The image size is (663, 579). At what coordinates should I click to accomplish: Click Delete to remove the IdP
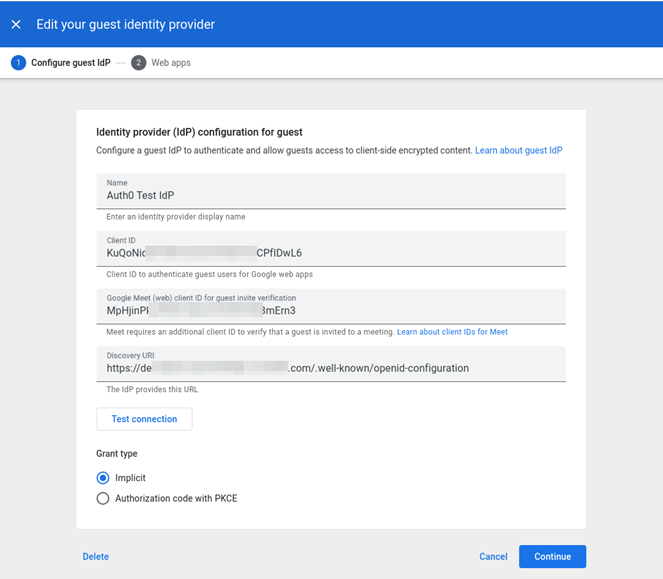96,557
